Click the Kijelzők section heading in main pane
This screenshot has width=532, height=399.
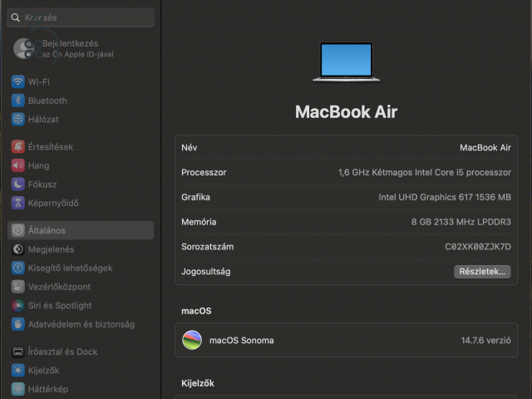[x=198, y=383]
